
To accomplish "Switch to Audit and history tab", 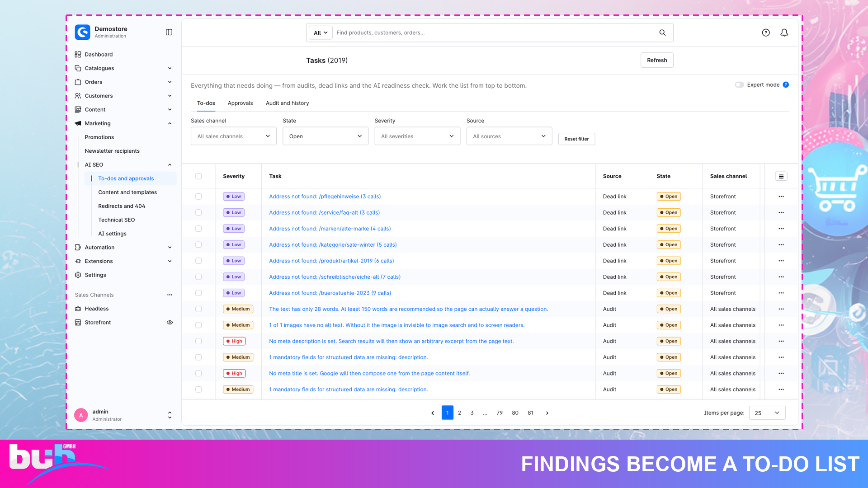I will pyautogui.click(x=288, y=103).
